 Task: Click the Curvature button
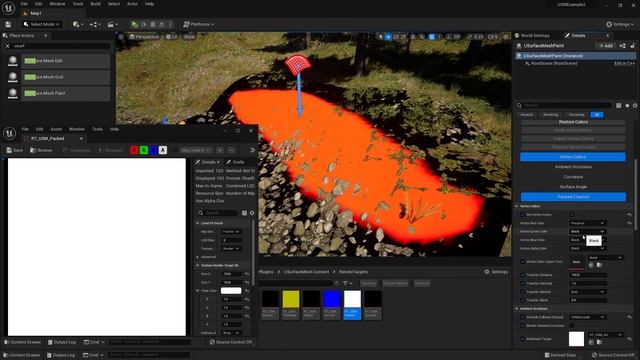[x=573, y=177]
